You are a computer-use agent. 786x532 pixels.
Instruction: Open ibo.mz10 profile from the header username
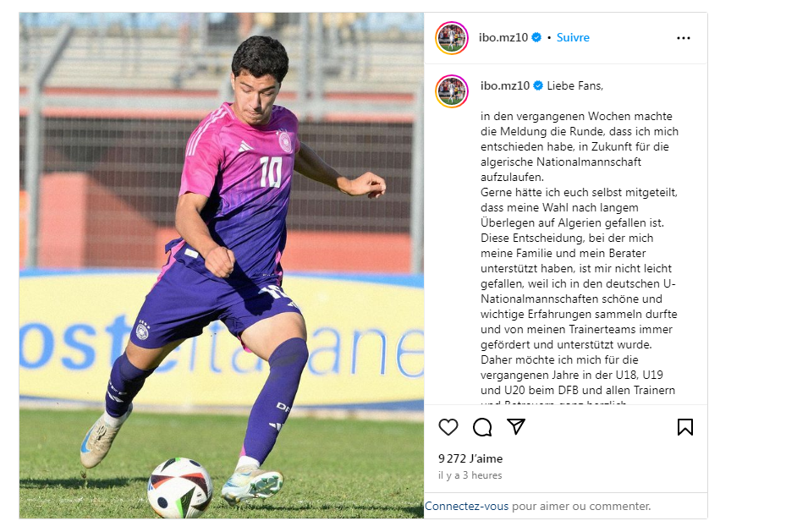click(x=503, y=37)
